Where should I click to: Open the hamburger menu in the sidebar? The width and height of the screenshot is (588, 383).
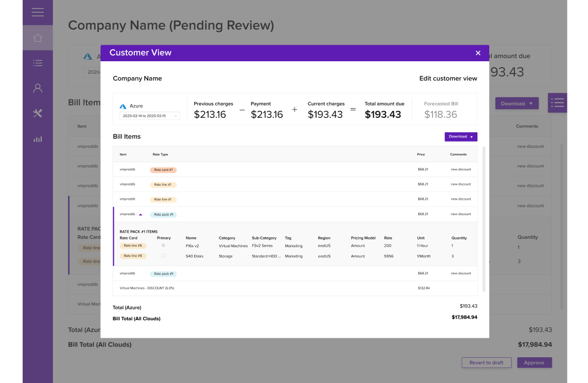tap(38, 13)
